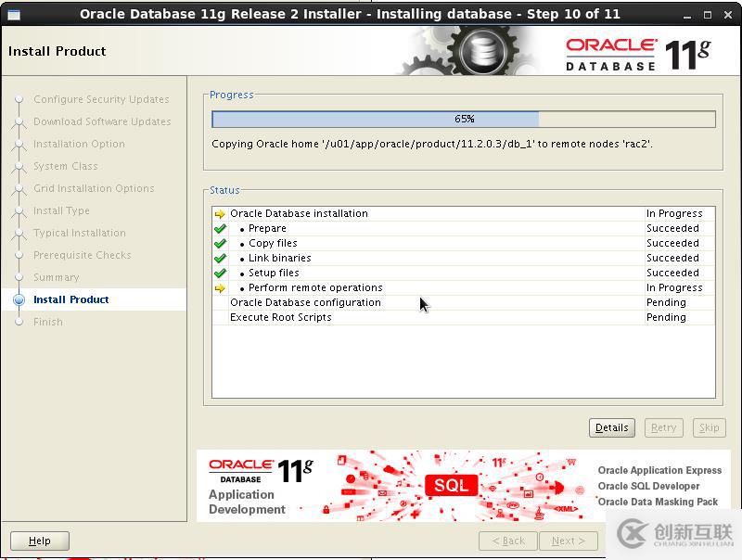
Task: Click the in-progress arrow icon for Oracle Database installation
Action: [220, 214]
